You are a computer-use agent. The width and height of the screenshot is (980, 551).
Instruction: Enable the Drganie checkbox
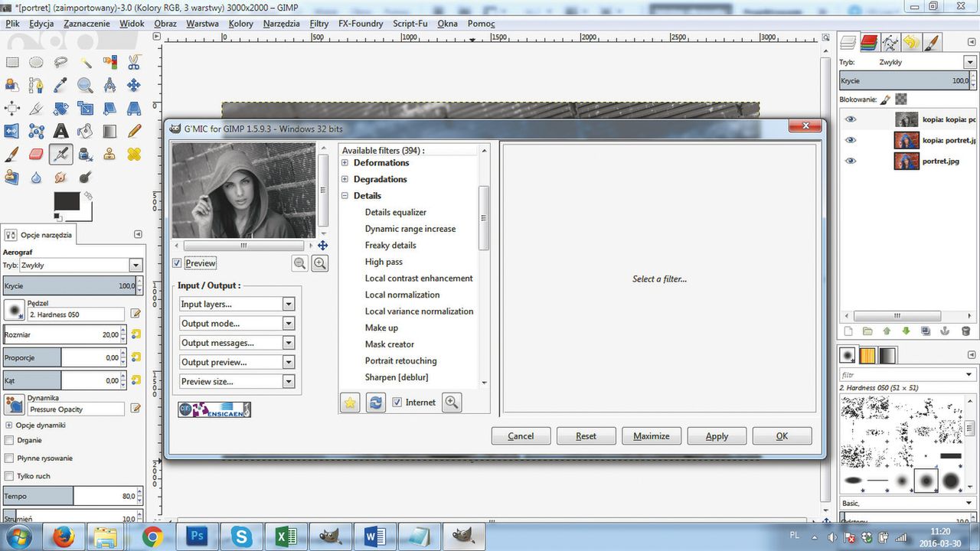(x=9, y=440)
